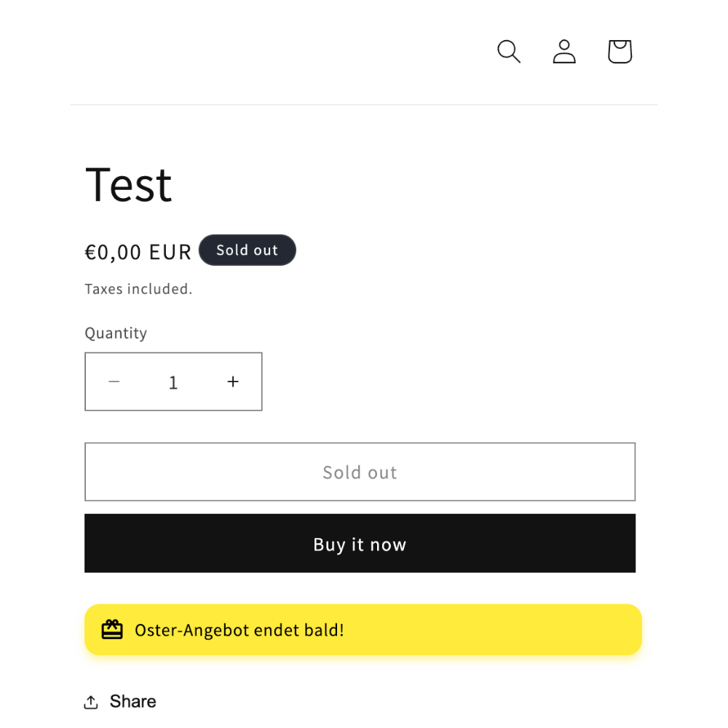This screenshot has width=728, height=728.
Task: Focus the quantity number field
Action: click(x=173, y=382)
